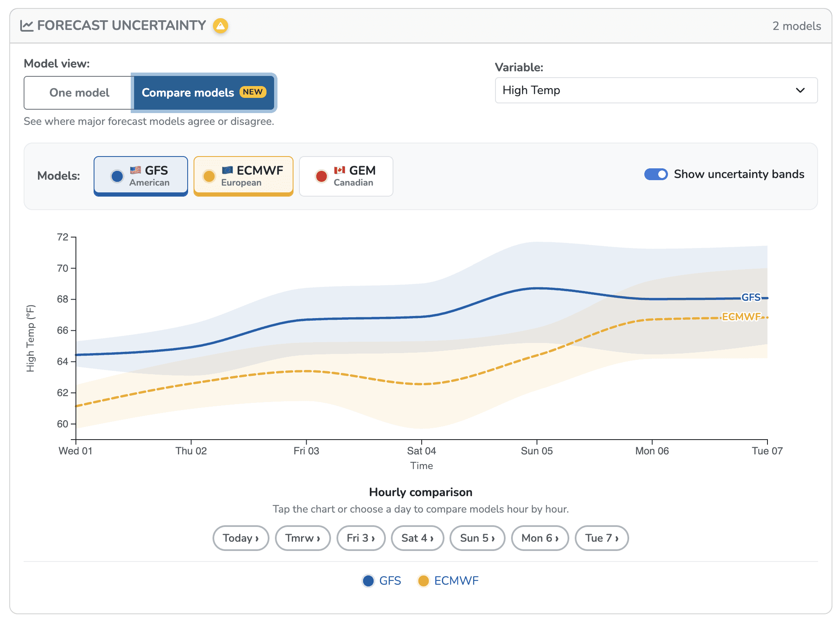Switch to One model view

[79, 93]
